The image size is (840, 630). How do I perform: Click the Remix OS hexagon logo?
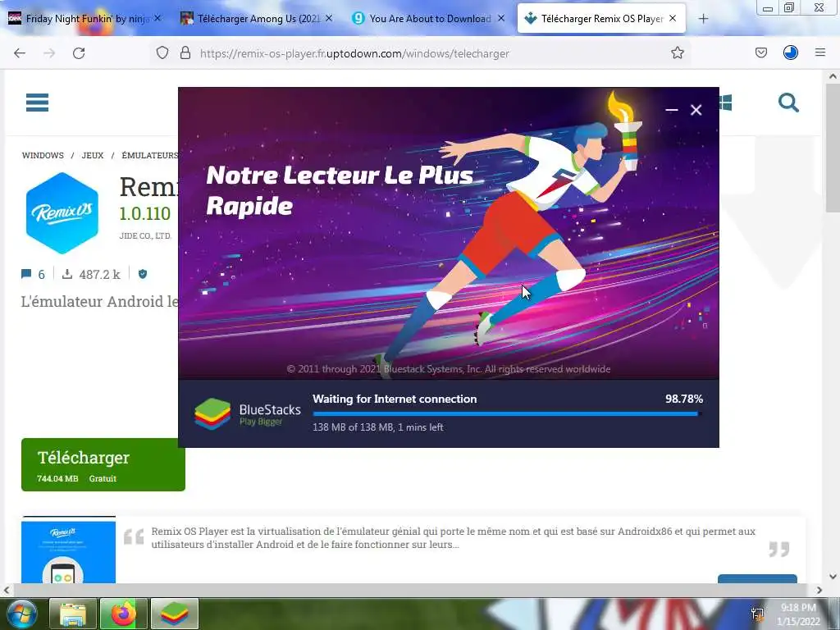tap(62, 213)
